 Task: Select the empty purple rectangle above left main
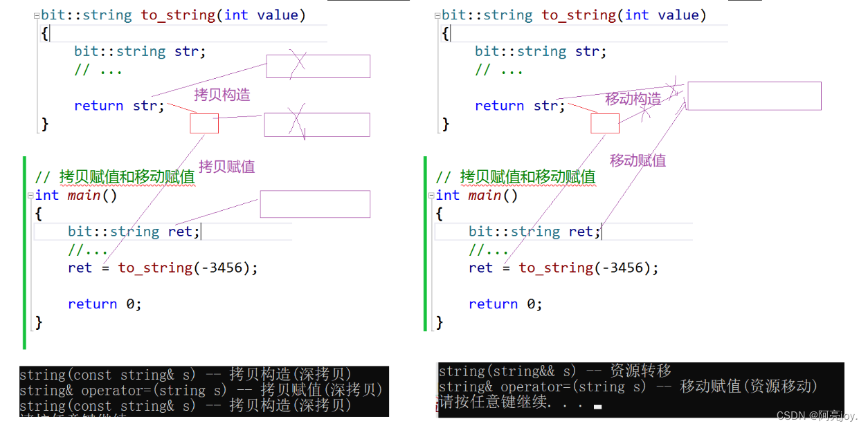315,203
